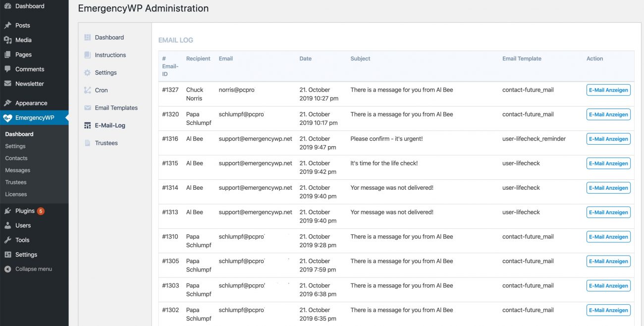
Task: Show email #1316 lifecheck reminder
Action: (608, 139)
